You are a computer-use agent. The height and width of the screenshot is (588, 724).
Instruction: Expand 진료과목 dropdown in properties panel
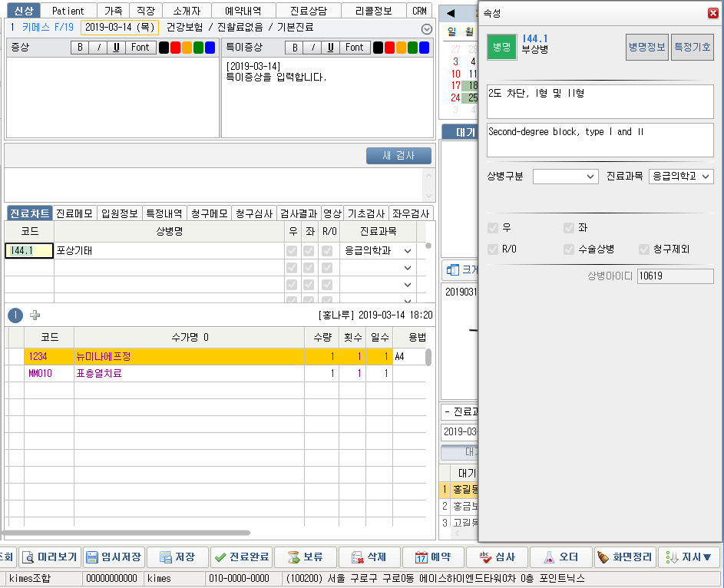[681, 176]
